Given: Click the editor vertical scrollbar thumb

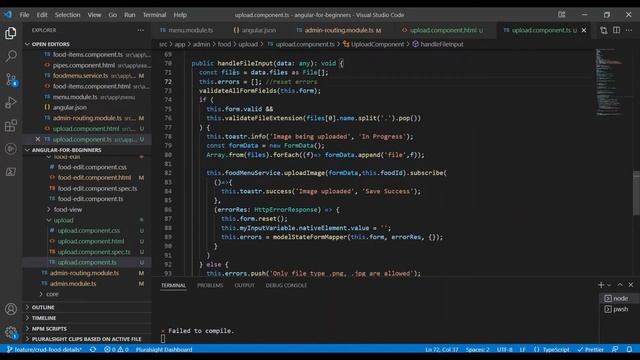Looking at the screenshot, I should coord(636,192).
